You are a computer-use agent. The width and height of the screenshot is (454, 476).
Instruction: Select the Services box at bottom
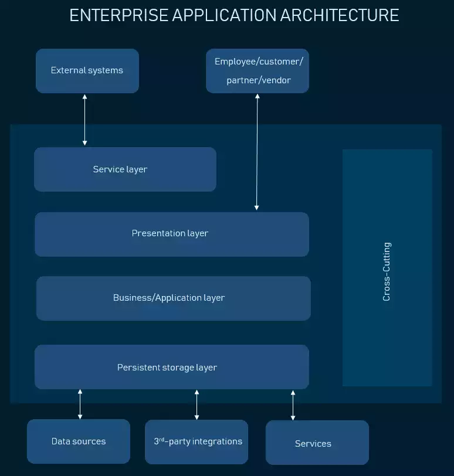pos(317,443)
